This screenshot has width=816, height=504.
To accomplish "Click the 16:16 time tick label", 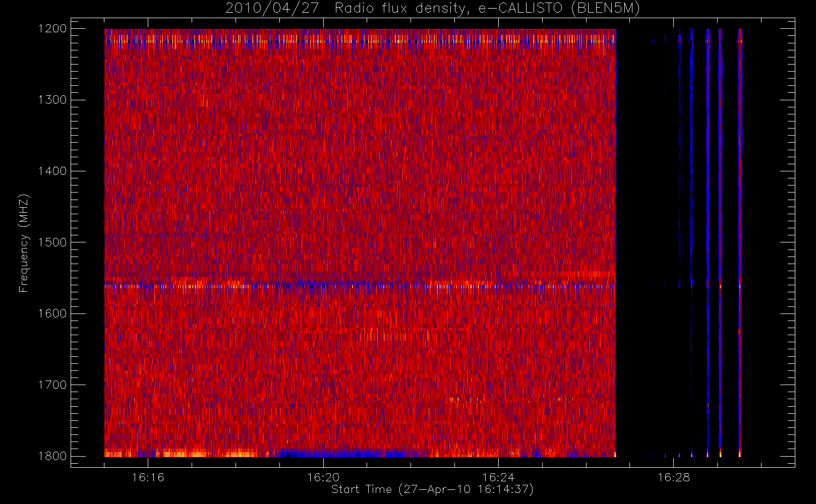I will (x=148, y=477).
